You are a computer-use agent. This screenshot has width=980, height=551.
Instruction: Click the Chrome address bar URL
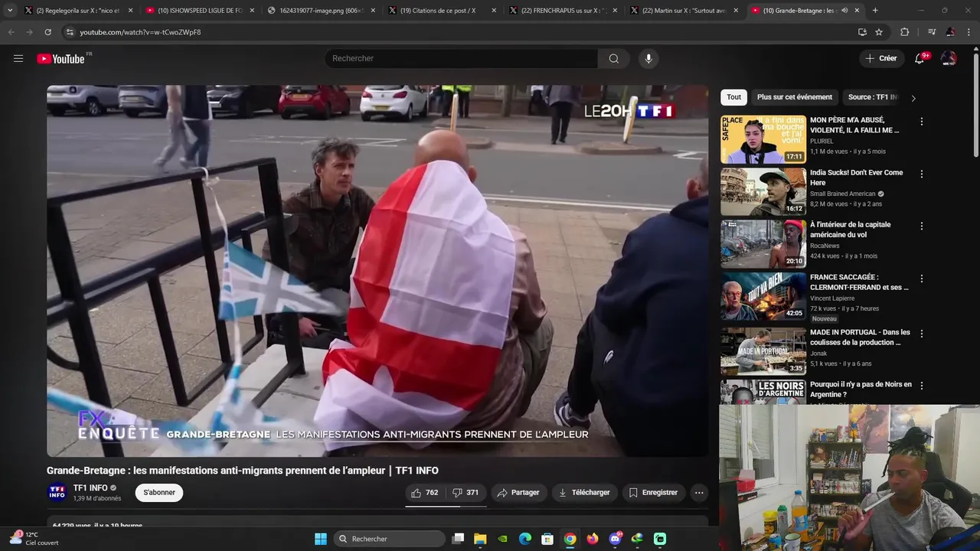(140, 32)
